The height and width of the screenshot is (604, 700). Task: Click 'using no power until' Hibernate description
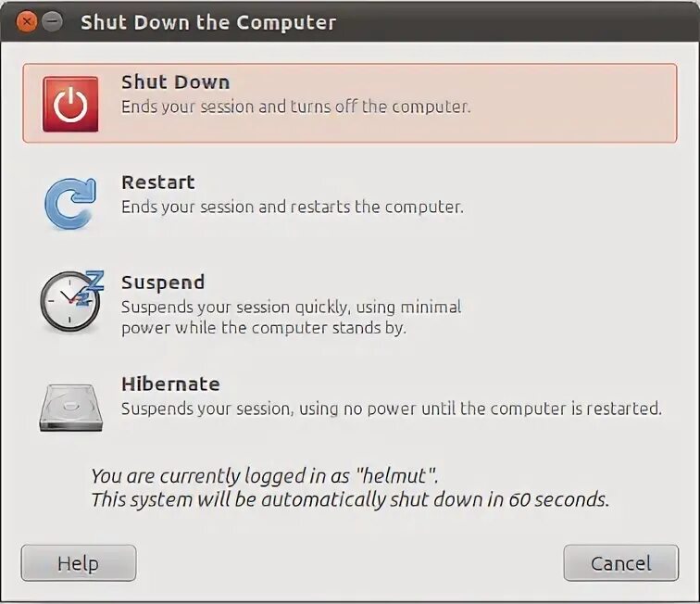392,409
